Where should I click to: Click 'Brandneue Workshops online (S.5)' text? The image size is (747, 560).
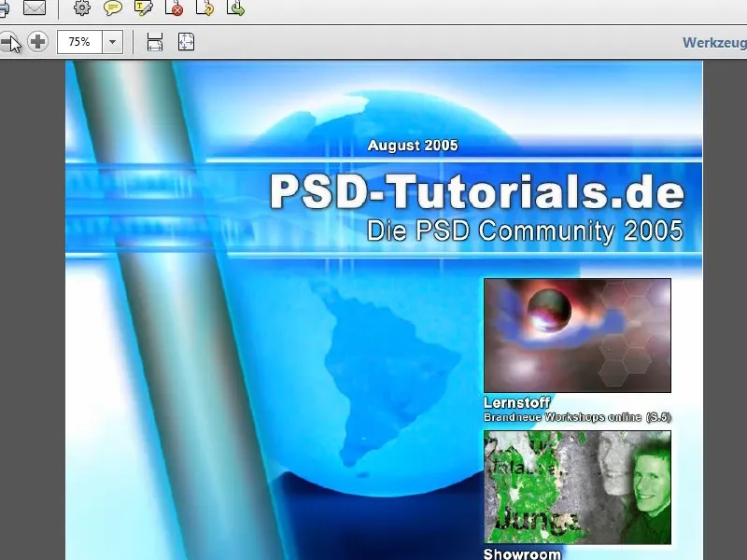577,417
